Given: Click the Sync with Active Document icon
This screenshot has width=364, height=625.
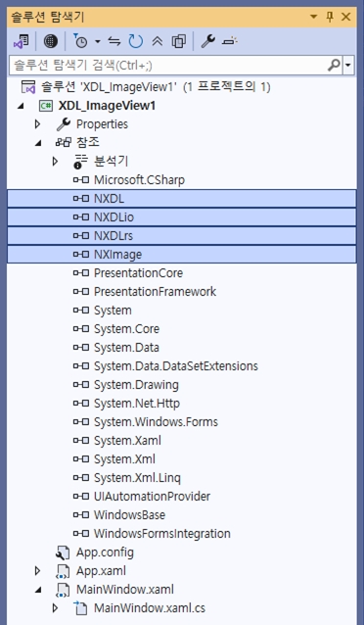Looking at the screenshot, I should pos(114,41).
